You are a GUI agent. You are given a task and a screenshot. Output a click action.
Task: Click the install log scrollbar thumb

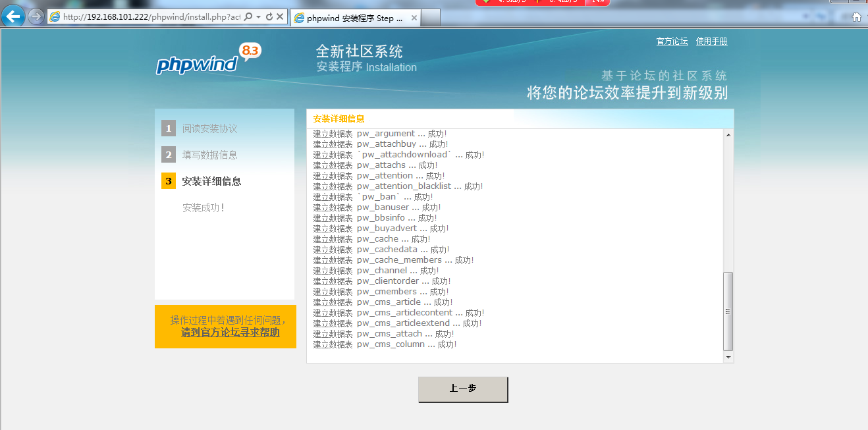click(x=728, y=311)
